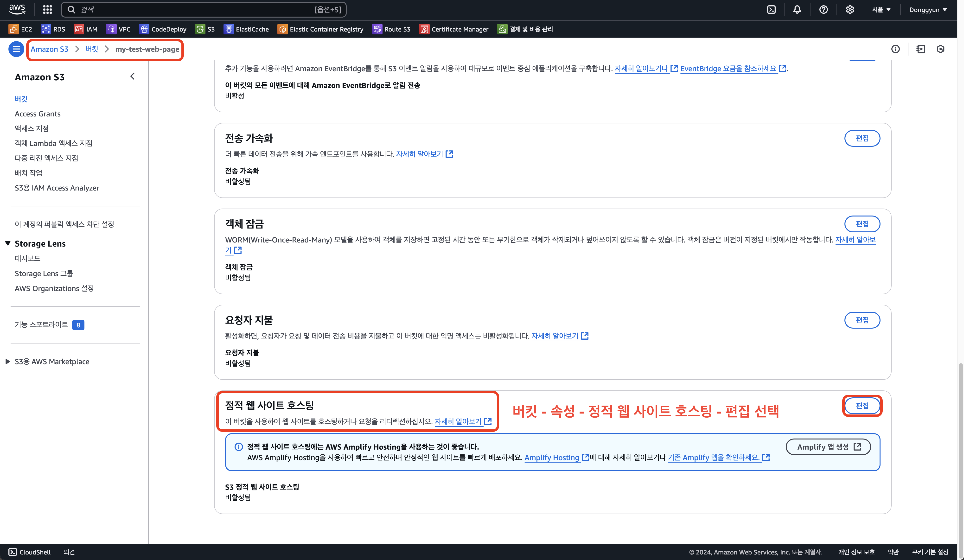Select 배치 작업 in the sidebar
This screenshot has height=560, width=964.
coord(28,173)
